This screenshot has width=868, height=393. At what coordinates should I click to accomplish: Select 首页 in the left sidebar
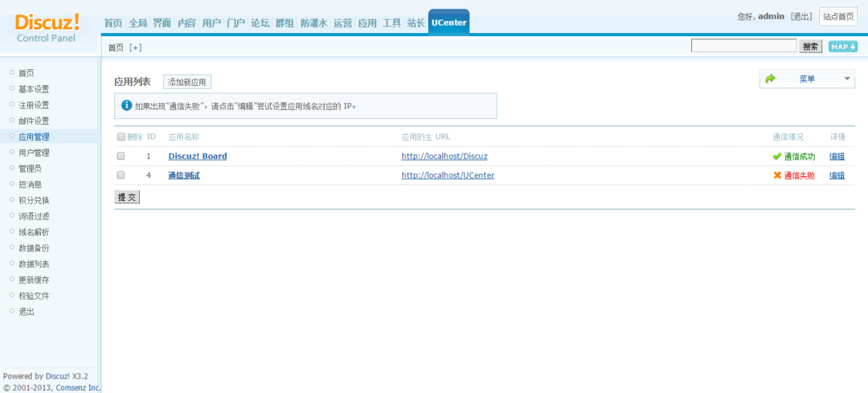tap(26, 73)
